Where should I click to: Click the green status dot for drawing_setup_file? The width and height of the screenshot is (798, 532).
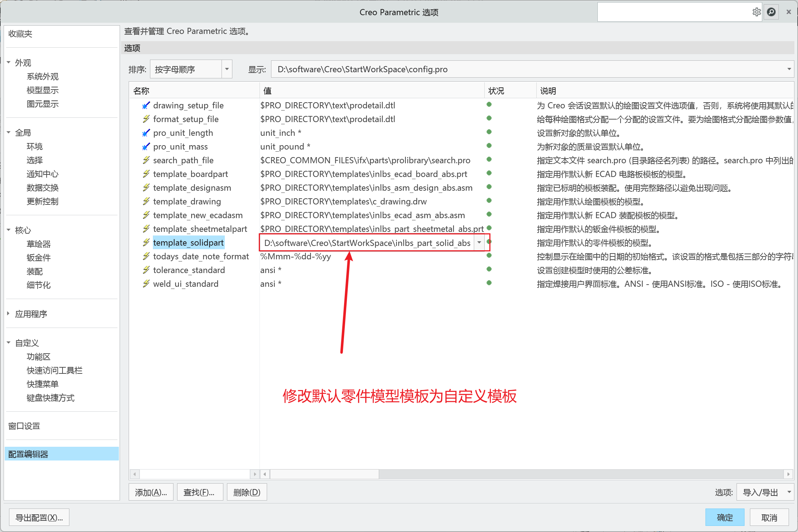coord(489,104)
